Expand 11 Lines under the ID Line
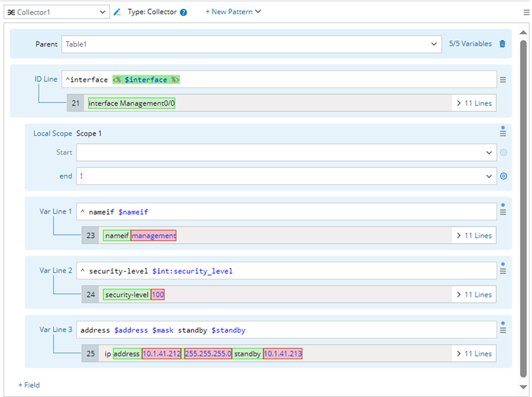This screenshot has width=532, height=397. (x=473, y=103)
